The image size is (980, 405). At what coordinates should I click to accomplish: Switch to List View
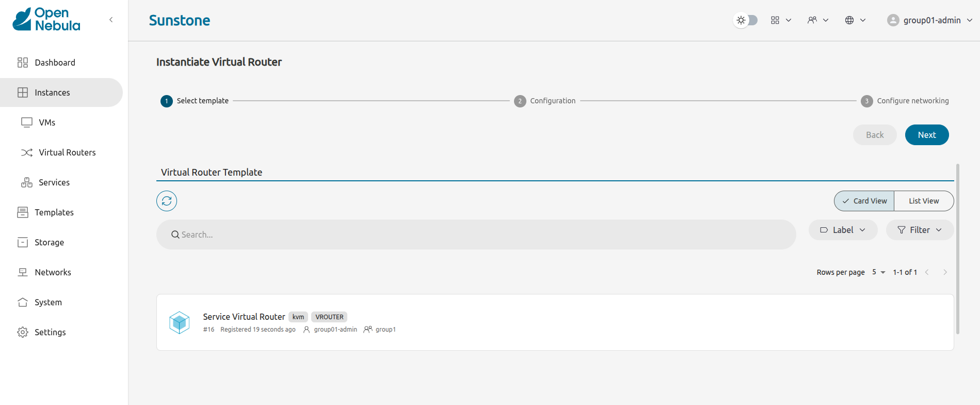923,200
